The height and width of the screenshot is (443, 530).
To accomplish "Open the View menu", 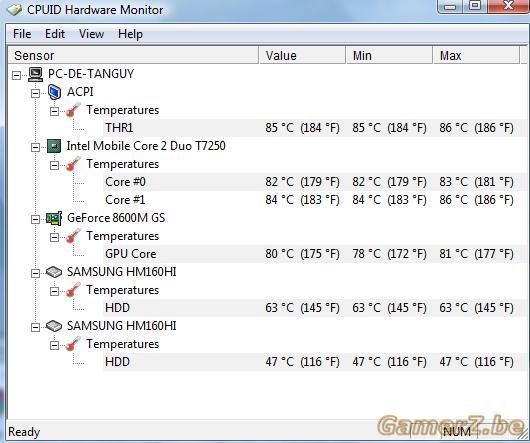I will (x=91, y=34).
